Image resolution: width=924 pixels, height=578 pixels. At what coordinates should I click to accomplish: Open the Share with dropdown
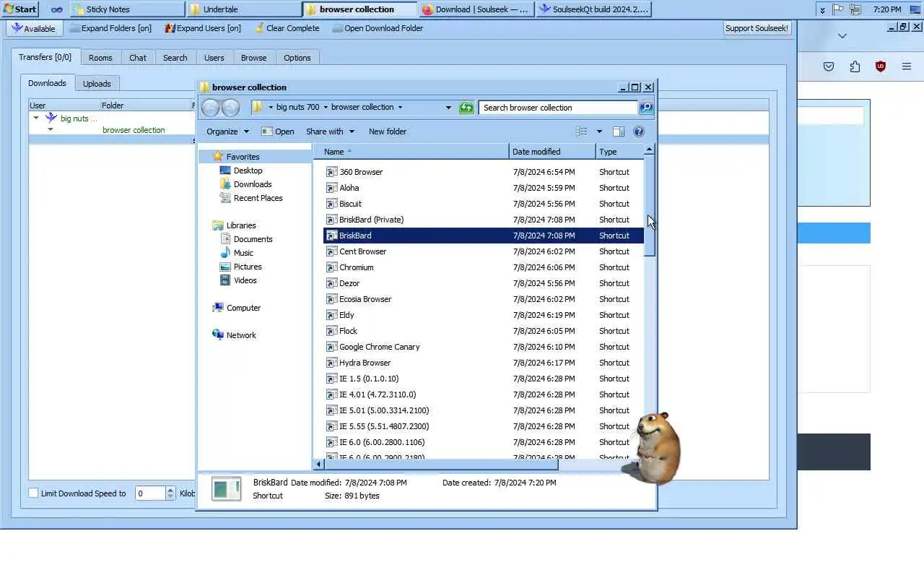click(x=330, y=131)
